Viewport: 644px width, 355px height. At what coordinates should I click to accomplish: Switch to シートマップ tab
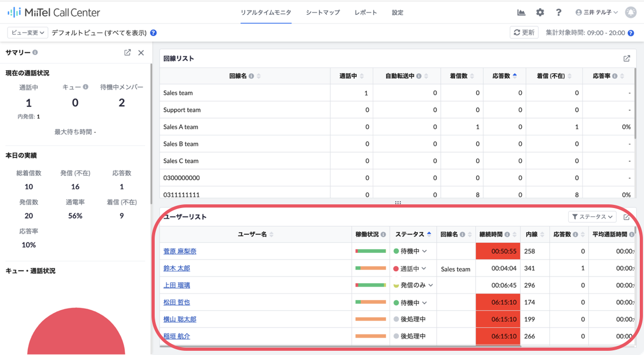[x=323, y=13]
